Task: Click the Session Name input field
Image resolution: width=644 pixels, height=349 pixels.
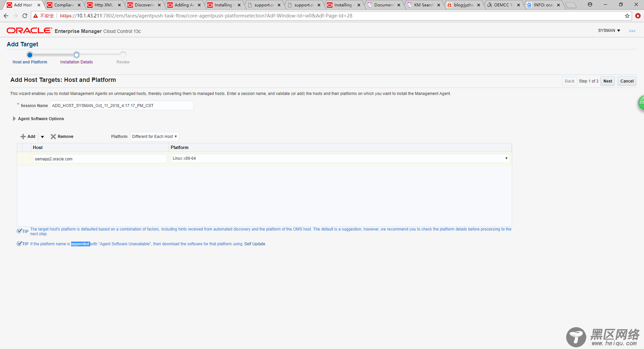Action: (x=121, y=105)
